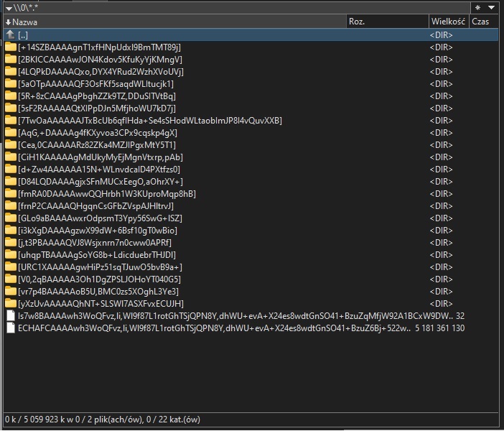Select folder [D84LQDAAAAgjxSFnMUCxEegO,aOhrXY+]
Screen dimensions: 504x431
[101, 182]
